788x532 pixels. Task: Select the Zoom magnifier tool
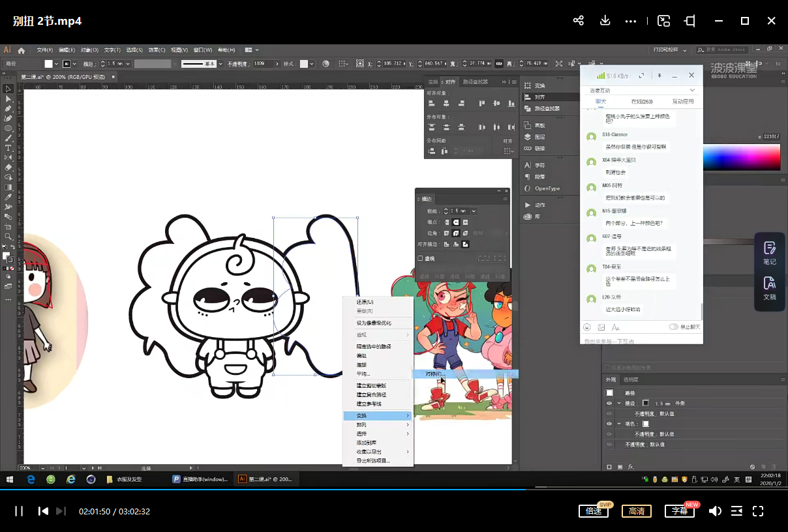pyautogui.click(x=8, y=236)
